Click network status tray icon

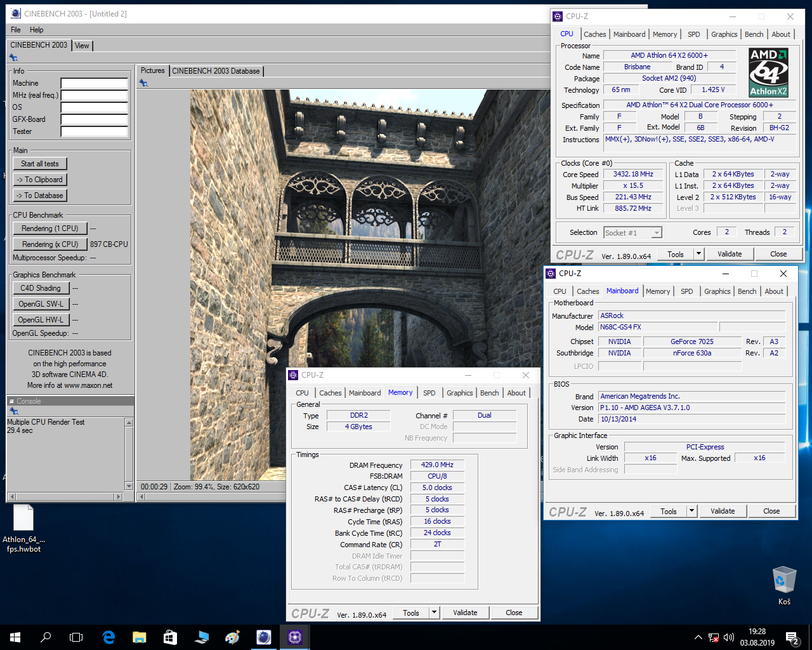(714, 637)
